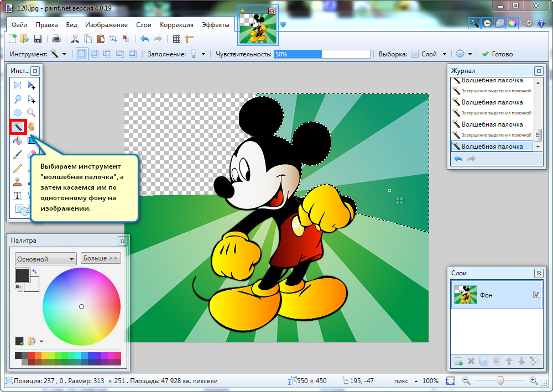
Task: Choose the Pan hand tool
Action: (x=32, y=127)
